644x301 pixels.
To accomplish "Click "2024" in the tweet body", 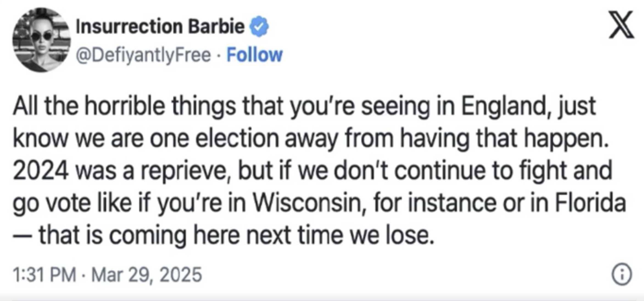I will [41, 171].
